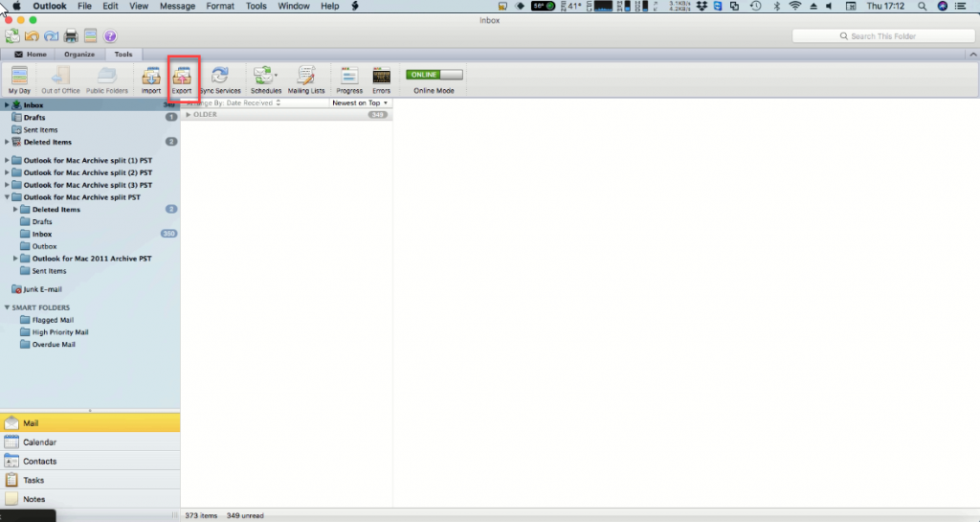
Task: Show the Progress window
Action: coord(349,80)
